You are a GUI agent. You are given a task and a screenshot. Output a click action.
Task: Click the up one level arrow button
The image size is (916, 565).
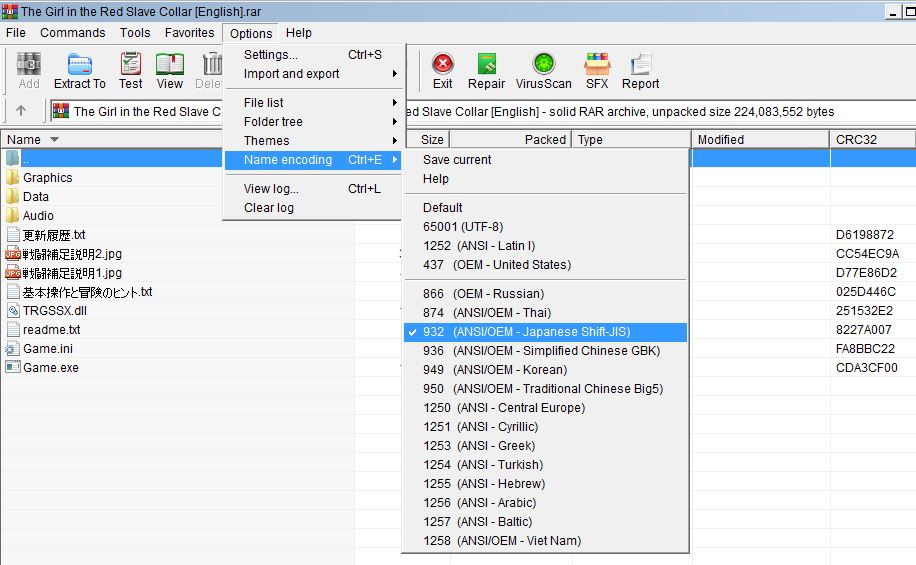21,111
